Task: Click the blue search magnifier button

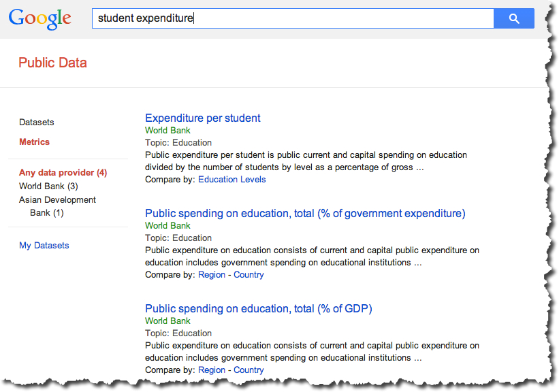Action: 514,18
